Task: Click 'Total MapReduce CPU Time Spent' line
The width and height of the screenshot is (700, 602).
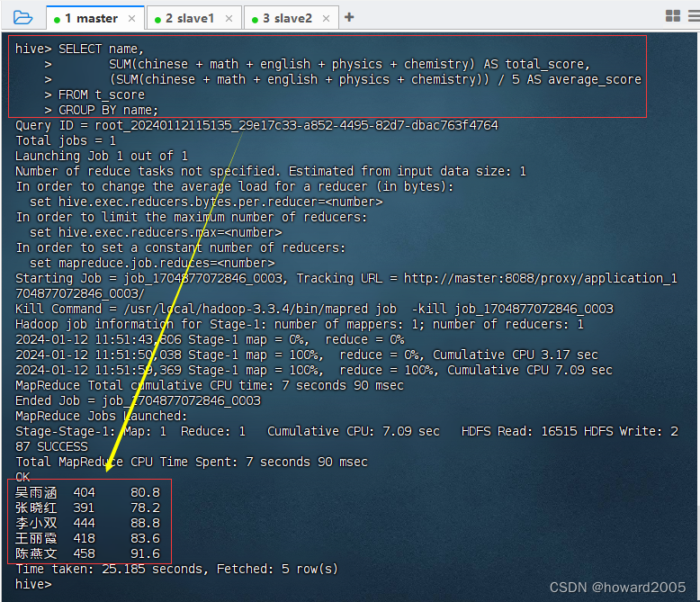Action: coord(192,462)
